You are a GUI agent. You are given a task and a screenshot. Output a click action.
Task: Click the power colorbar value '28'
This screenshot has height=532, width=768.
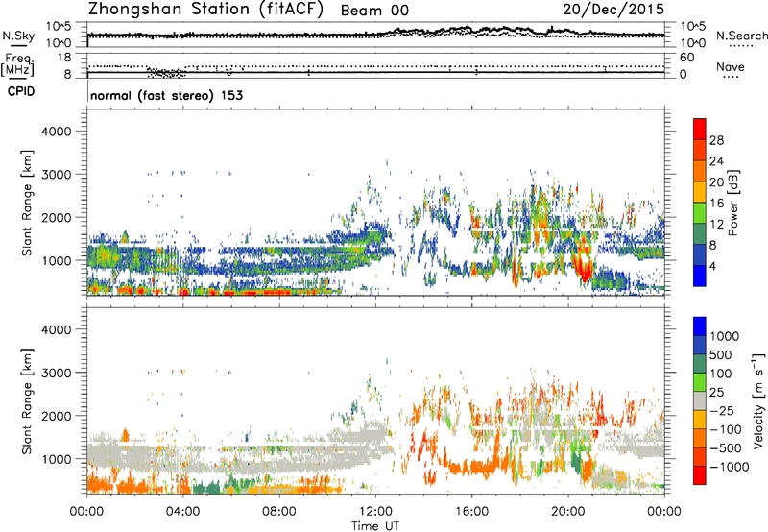point(716,140)
